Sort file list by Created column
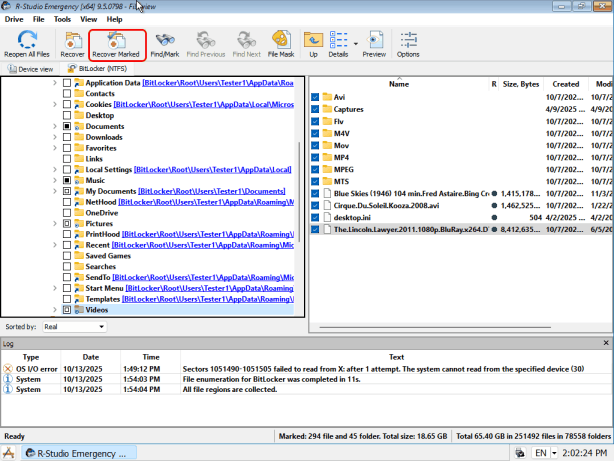Screen dimensions: 614x461 (x=565, y=84)
